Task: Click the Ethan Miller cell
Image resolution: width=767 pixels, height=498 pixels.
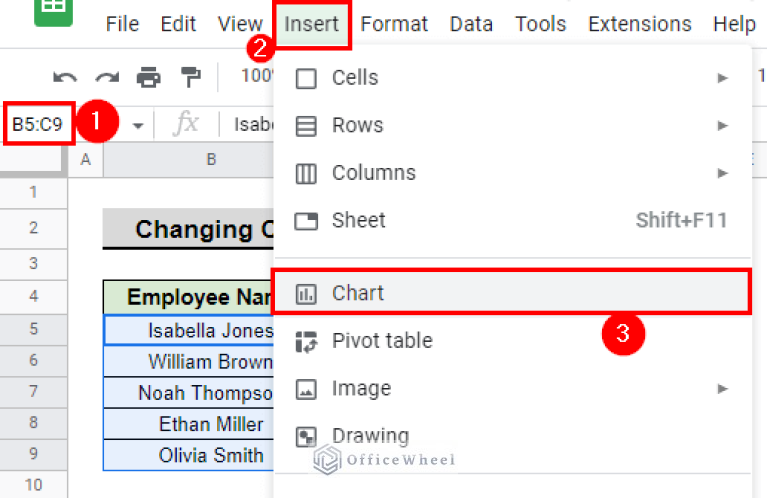Action: (x=189, y=424)
